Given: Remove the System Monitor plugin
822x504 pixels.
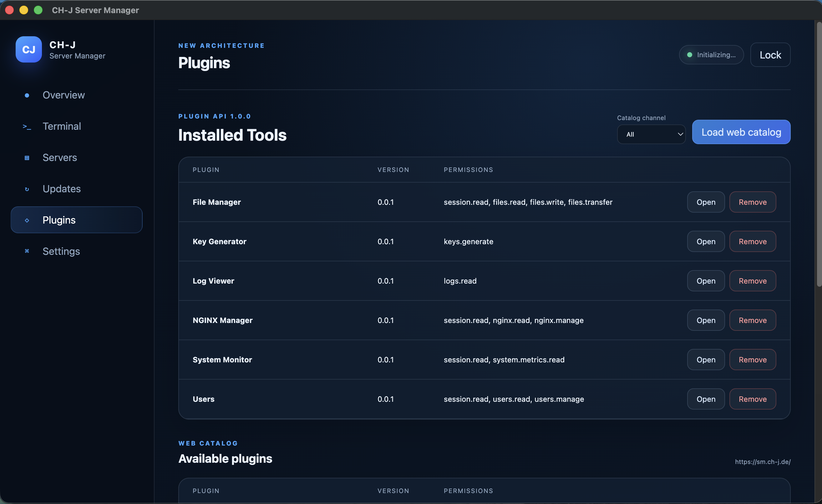Looking at the screenshot, I should pyautogui.click(x=753, y=360).
